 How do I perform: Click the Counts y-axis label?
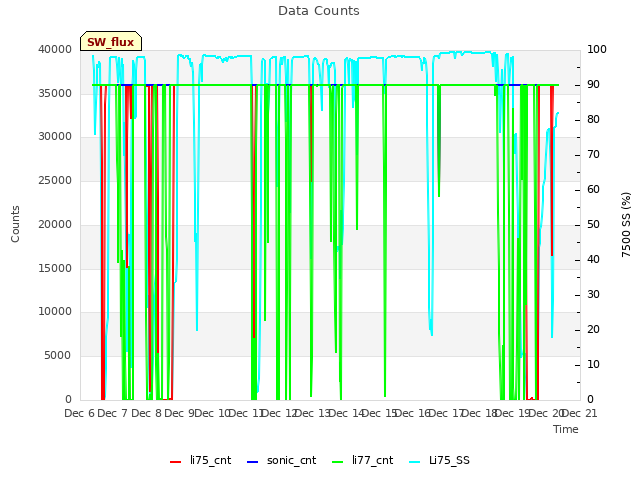[15, 224]
